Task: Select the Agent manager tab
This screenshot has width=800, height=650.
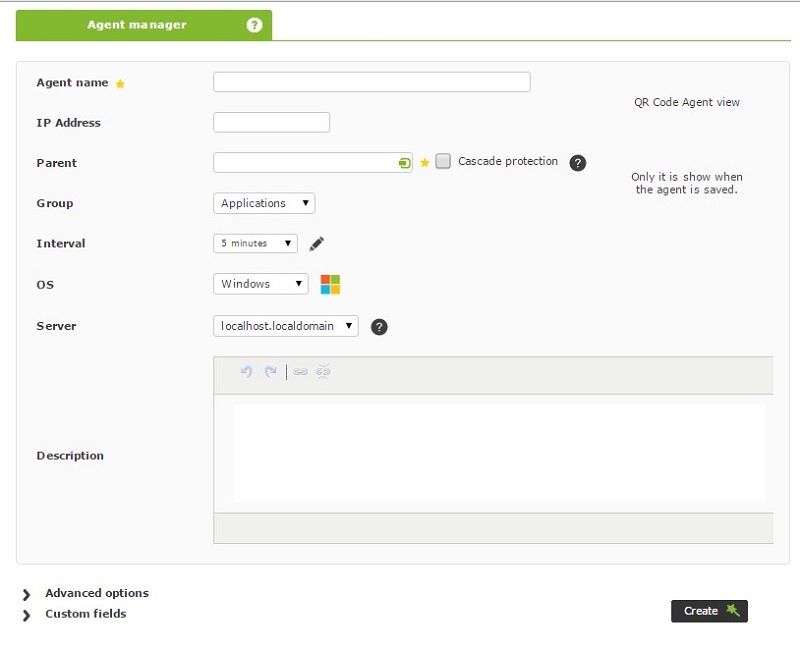Action: [x=144, y=25]
